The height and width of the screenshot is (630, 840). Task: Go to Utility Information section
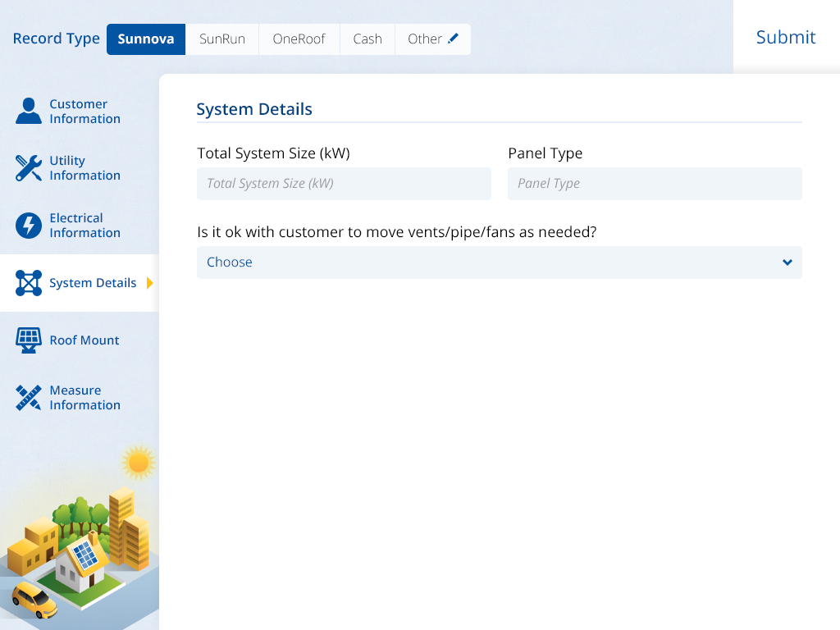tap(80, 167)
